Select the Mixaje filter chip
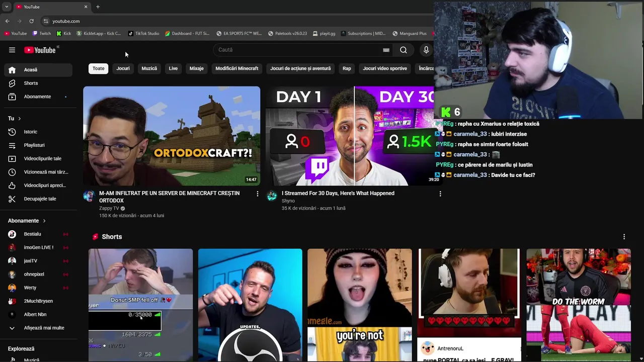The image size is (644, 362). 197,68
